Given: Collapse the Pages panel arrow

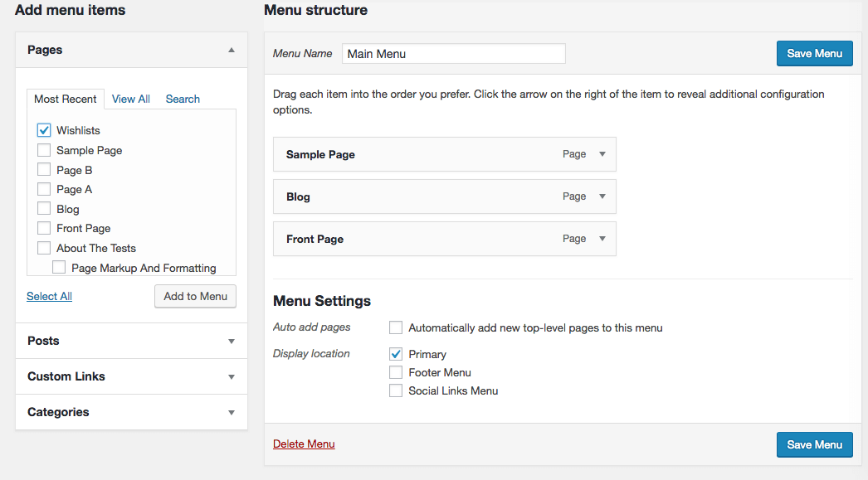Looking at the screenshot, I should coord(232,50).
